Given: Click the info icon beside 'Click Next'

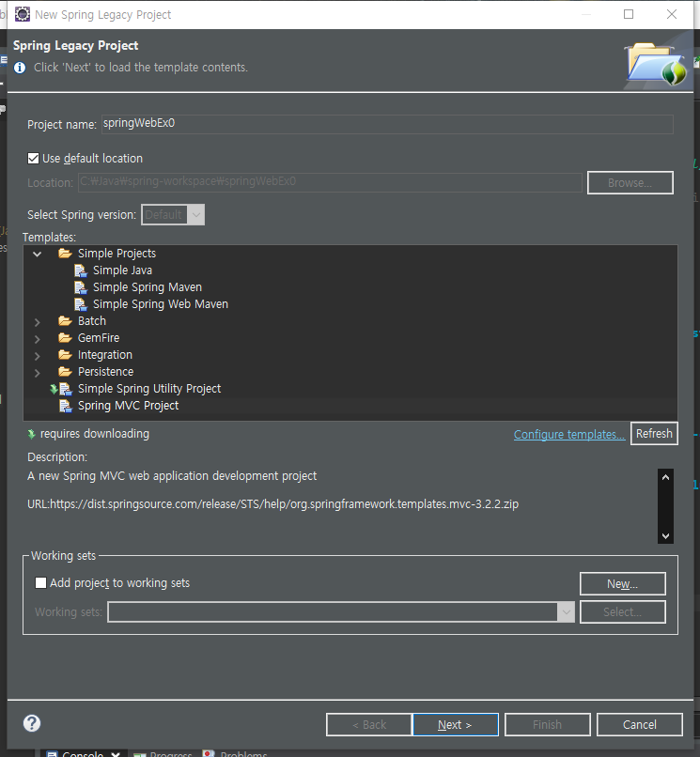Looking at the screenshot, I should point(20,68).
